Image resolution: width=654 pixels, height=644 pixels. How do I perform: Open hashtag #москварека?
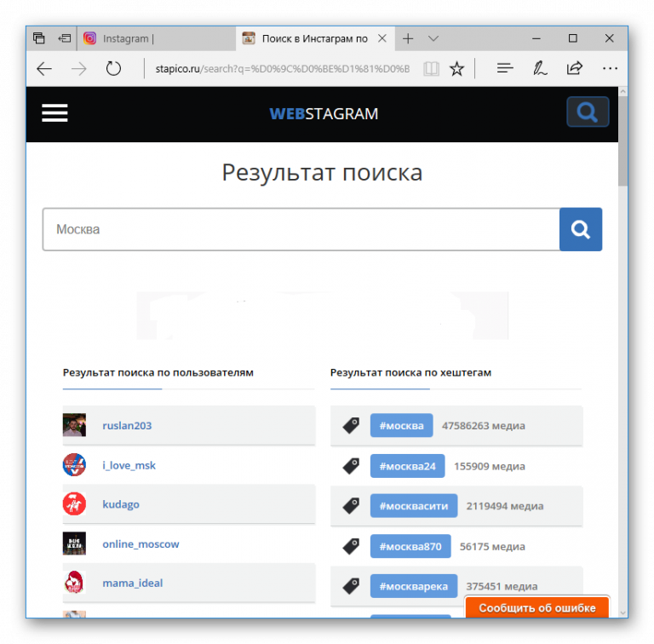413,586
